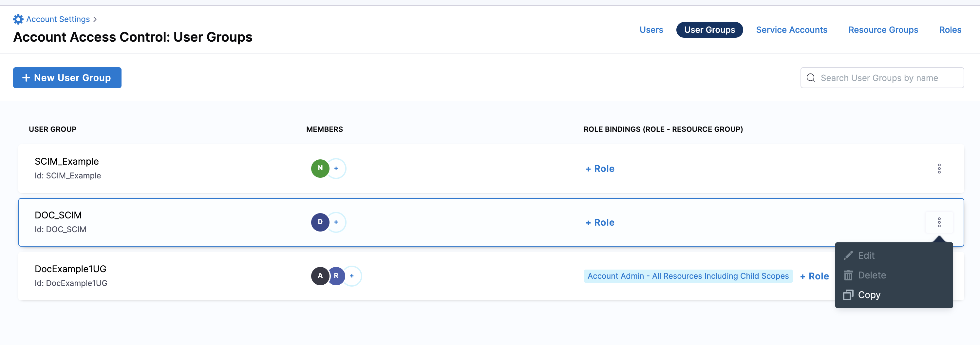Focus the Search User Groups by name field
Image resolution: width=980 pixels, height=345 pixels.
click(882, 78)
